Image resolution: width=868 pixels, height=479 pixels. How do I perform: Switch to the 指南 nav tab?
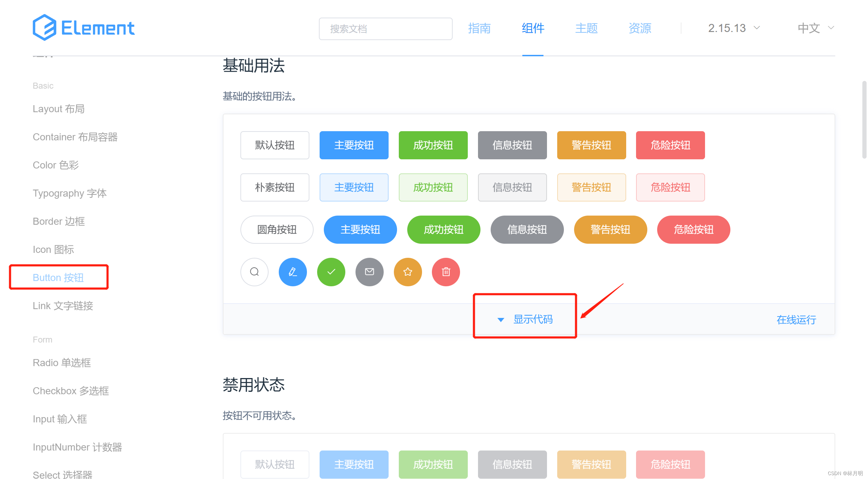(479, 28)
